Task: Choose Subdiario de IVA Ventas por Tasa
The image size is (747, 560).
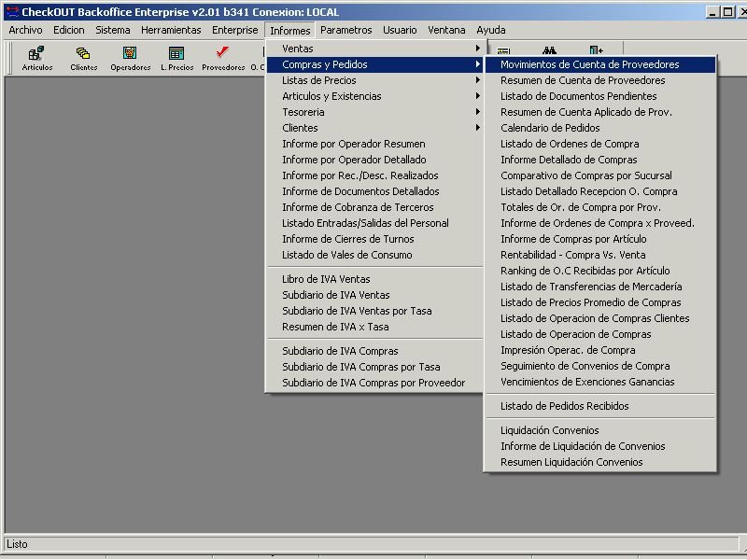Action: click(x=375, y=311)
